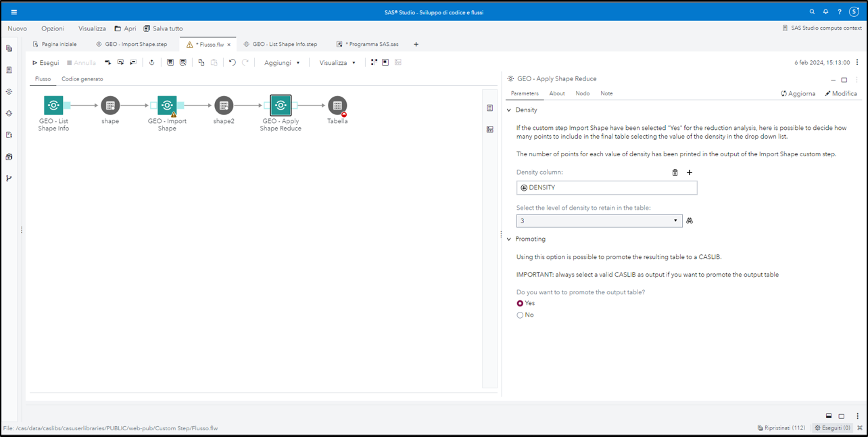Select No for promoting the output table

pos(520,315)
